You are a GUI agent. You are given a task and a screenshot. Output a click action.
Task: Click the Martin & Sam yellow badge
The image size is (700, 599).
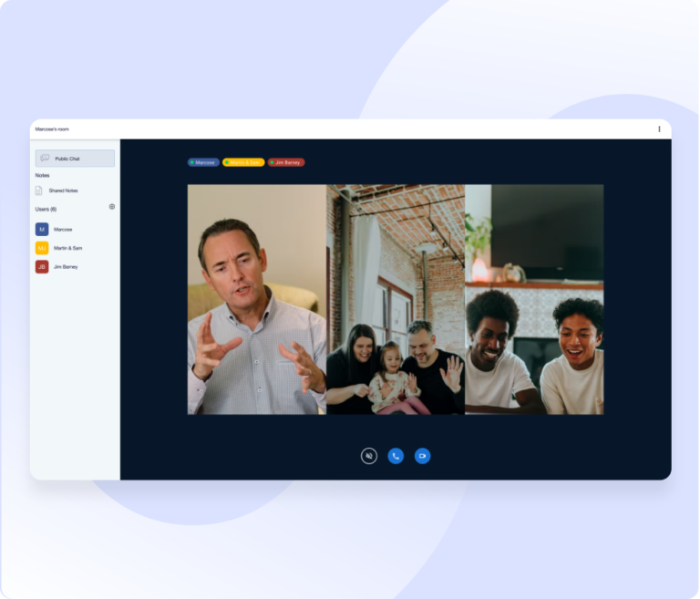coord(243,162)
